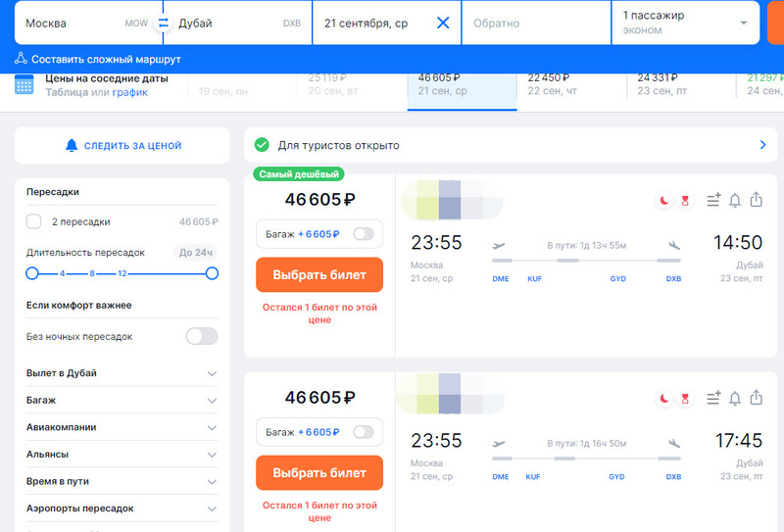The width and height of the screenshot is (784, 532).
Task: Click bell icon on first flight card
Action: tap(734, 200)
